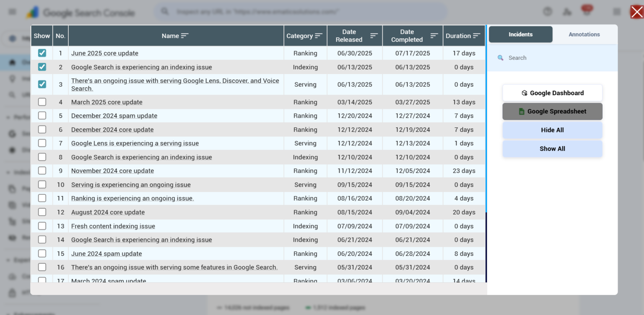The width and height of the screenshot is (644, 315).
Task: Click the notifications bell icon in header
Action: [587, 11]
